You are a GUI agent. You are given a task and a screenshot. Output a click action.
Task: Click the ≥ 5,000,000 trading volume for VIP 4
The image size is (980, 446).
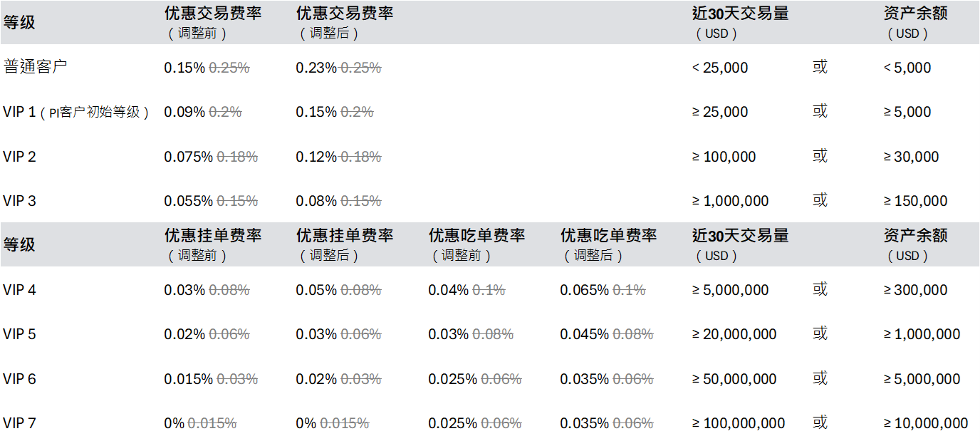731,290
